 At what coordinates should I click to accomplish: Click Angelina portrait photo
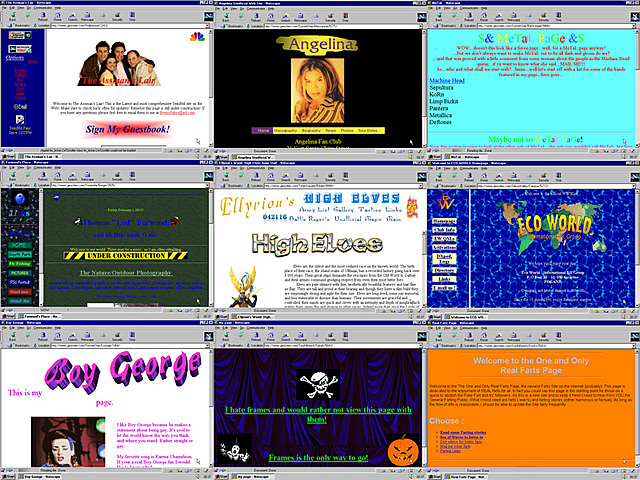[317, 90]
